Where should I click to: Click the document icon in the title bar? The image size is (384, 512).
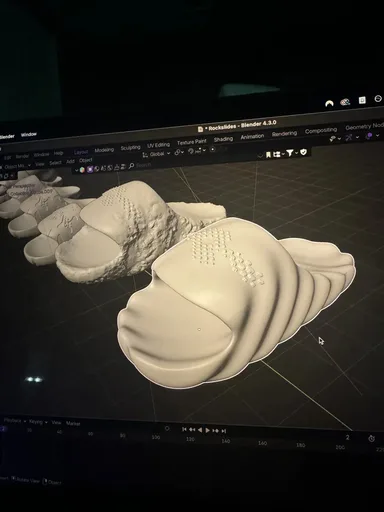(200, 129)
